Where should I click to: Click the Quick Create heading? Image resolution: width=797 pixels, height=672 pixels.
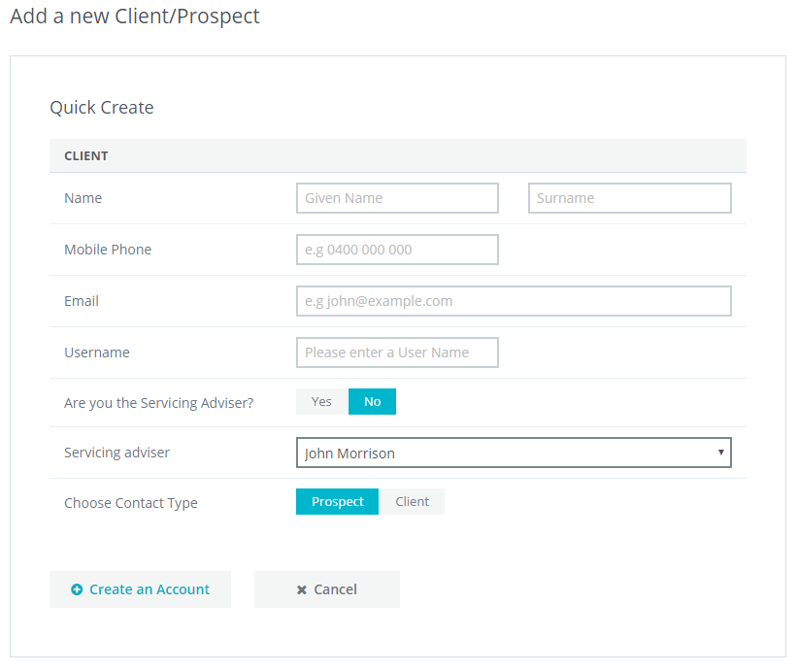click(x=101, y=107)
